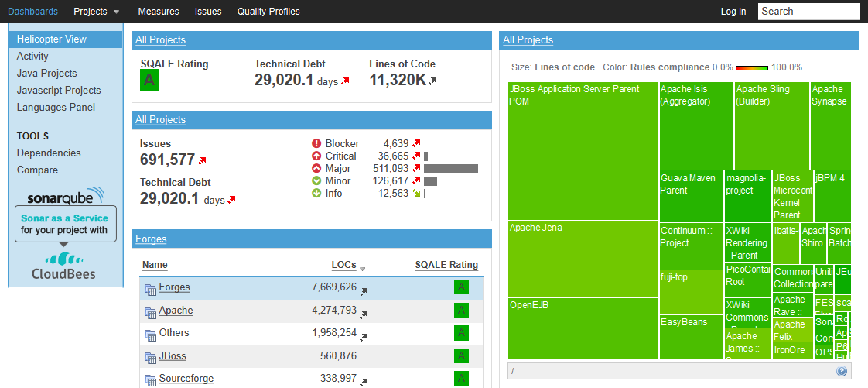Click the green SQALE Rating A badge
868x388 pixels.
tap(149, 81)
